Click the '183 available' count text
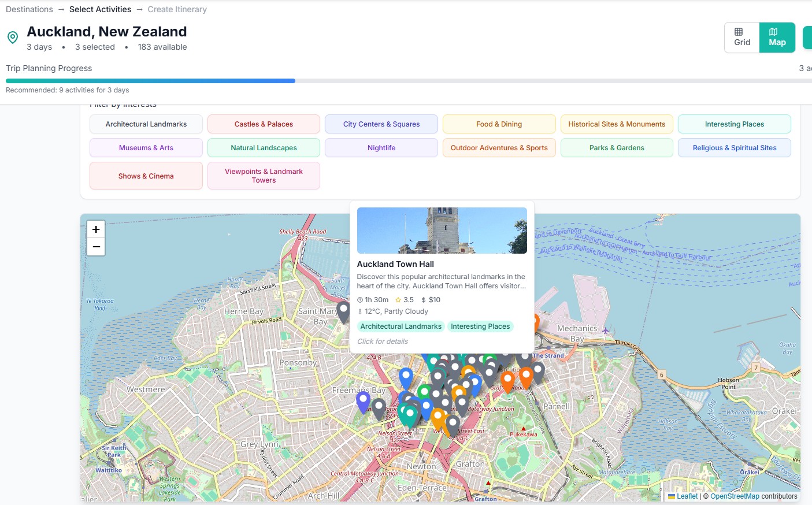This screenshot has width=812, height=505. tap(162, 47)
